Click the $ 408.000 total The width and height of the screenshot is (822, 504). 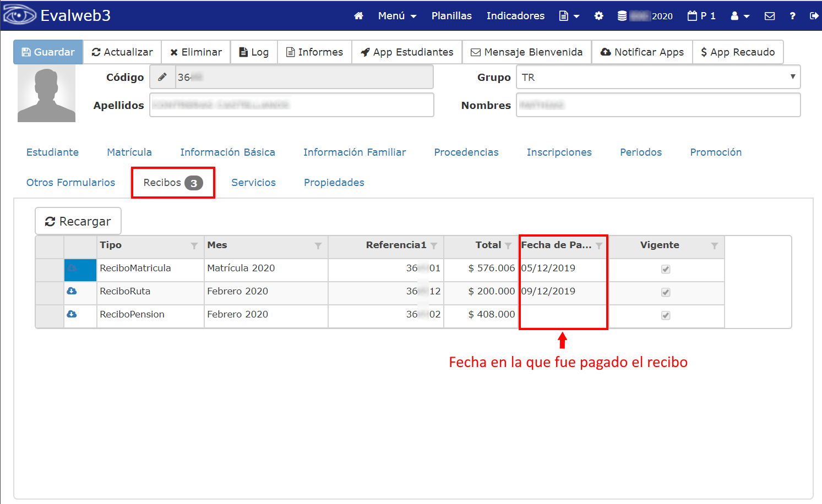tap(491, 314)
